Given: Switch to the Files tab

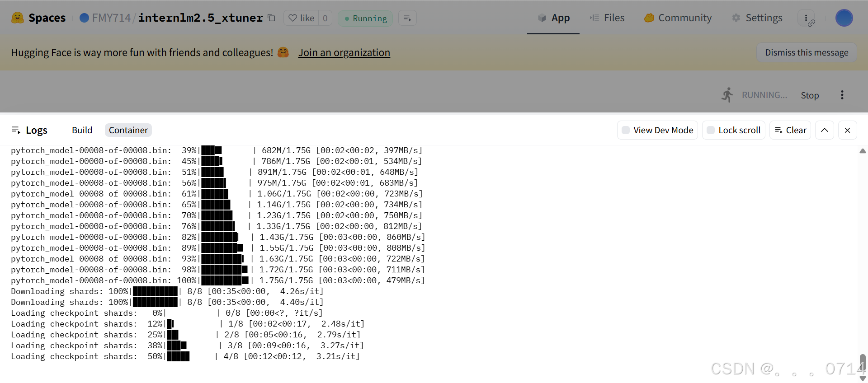Looking at the screenshot, I should (607, 18).
